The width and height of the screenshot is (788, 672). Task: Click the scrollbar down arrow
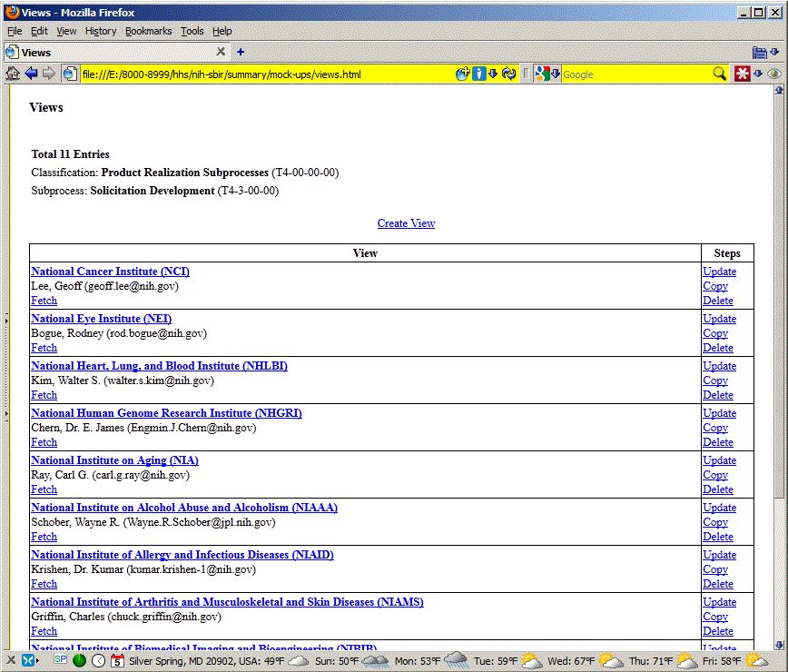(779, 645)
